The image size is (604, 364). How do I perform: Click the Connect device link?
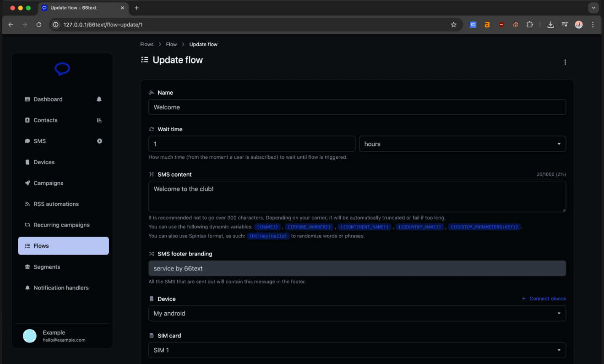pyautogui.click(x=544, y=299)
